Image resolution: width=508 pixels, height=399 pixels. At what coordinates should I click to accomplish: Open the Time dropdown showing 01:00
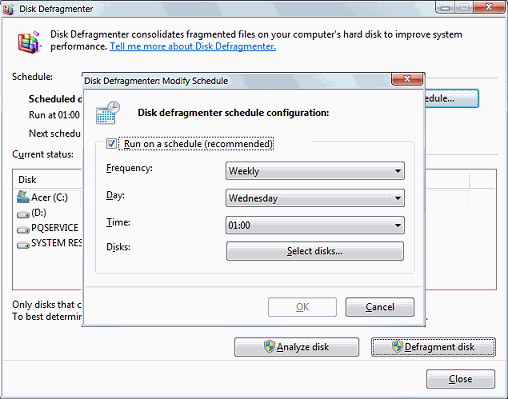click(315, 225)
